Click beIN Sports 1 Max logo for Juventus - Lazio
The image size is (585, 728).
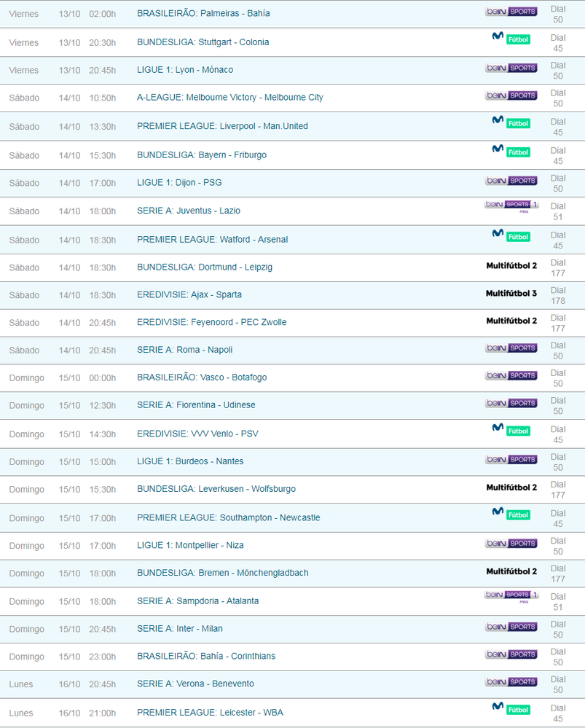tap(511, 207)
